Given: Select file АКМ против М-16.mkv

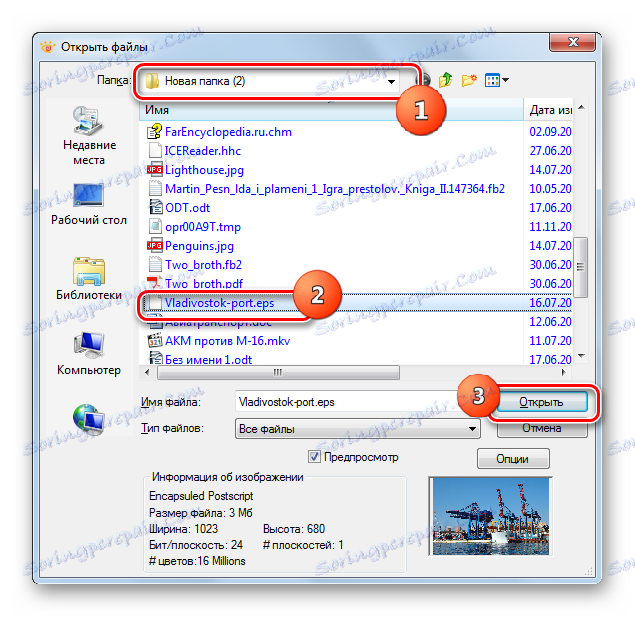Looking at the screenshot, I should (228, 341).
